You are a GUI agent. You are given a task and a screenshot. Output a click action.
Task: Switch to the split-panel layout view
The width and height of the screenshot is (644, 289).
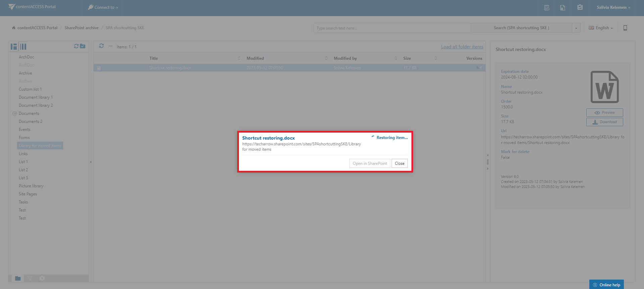click(14, 47)
